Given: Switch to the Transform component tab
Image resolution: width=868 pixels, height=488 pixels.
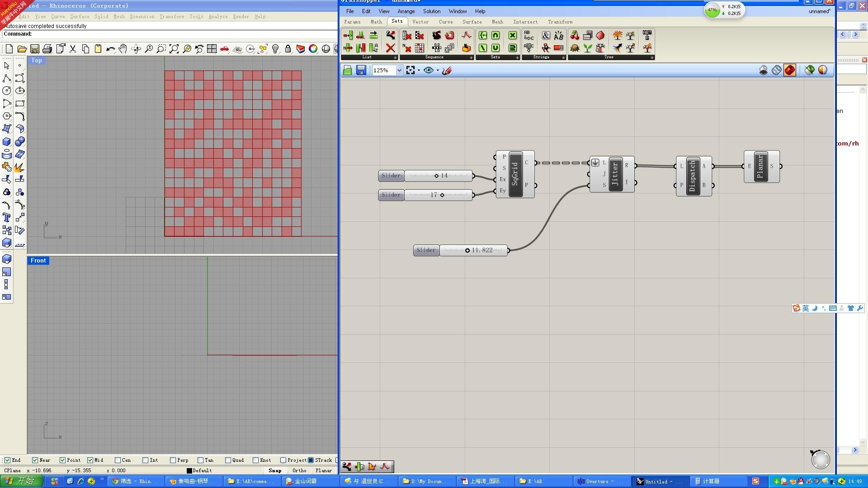Looking at the screenshot, I should pos(560,22).
